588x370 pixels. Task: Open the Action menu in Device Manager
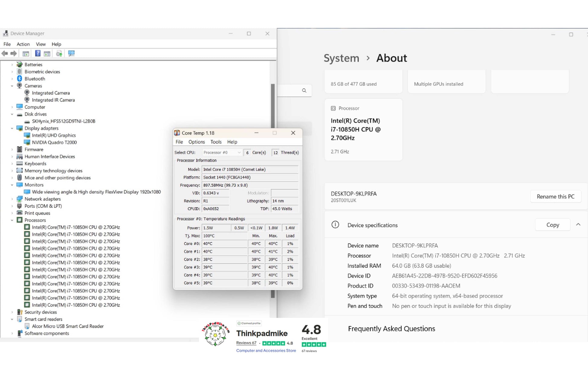point(23,44)
